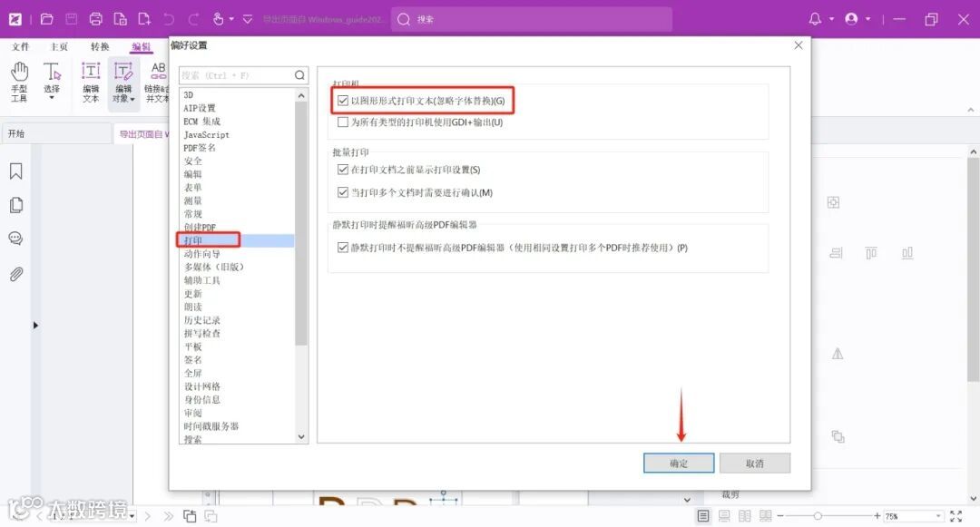This screenshot has height=527, width=980.
Task: Click the 取消 button
Action: [754, 464]
